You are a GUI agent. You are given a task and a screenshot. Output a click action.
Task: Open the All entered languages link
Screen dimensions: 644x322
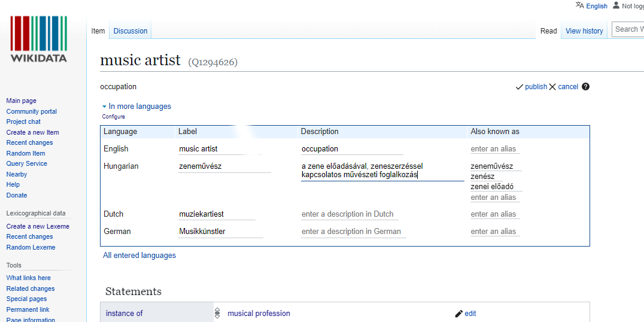tap(139, 256)
